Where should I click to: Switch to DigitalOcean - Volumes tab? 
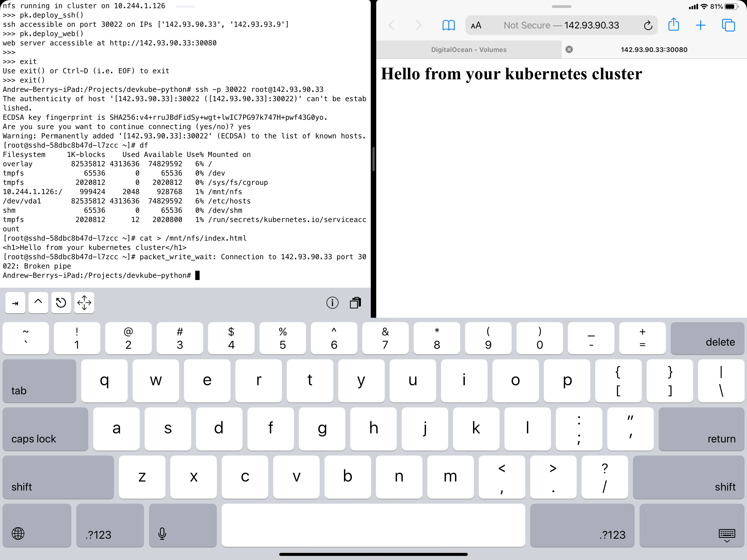point(469,50)
